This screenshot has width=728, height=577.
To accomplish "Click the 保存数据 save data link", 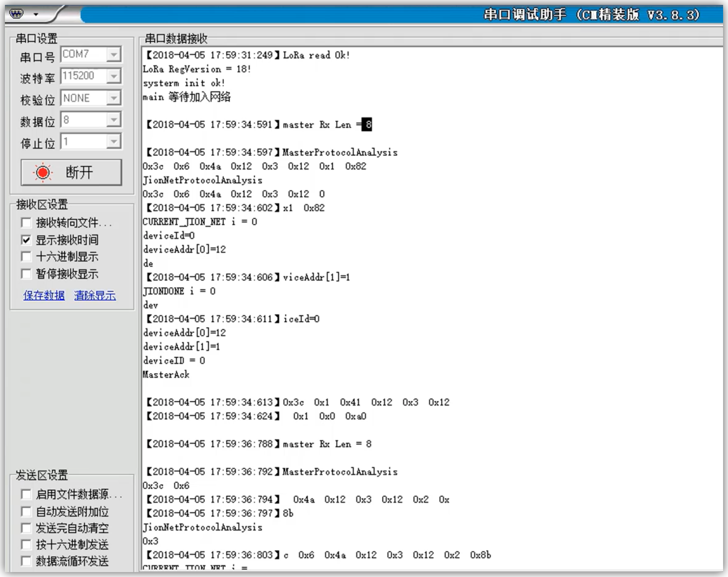I will [x=44, y=295].
